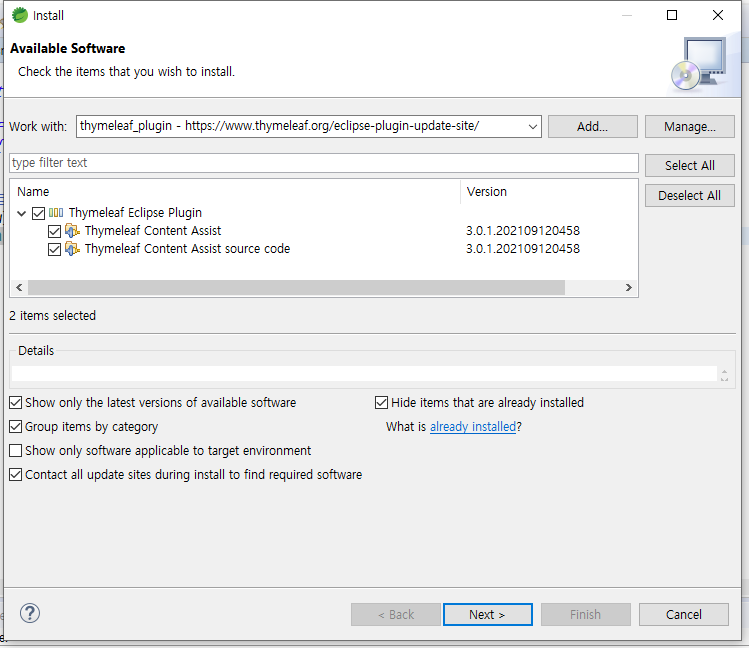Maximize the Install dialog window
749x648 pixels.
672,15
